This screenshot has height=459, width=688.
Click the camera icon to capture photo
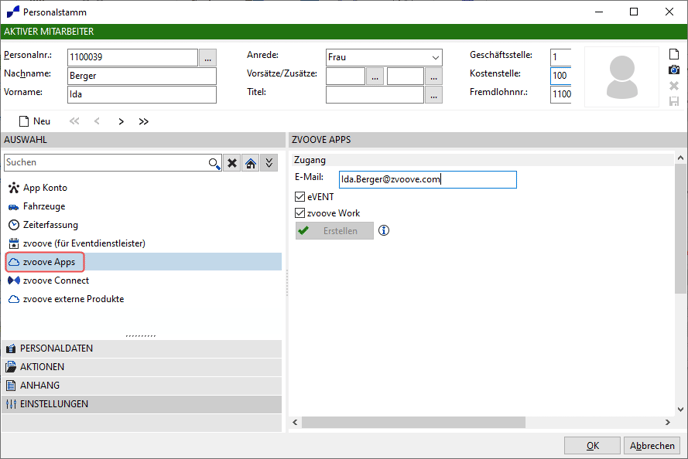pos(674,70)
